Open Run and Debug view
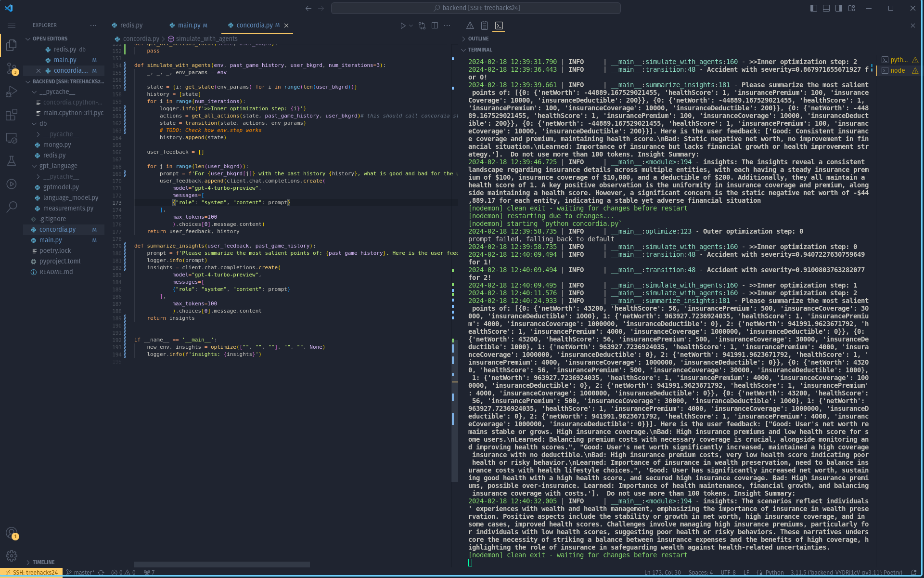This screenshot has width=924, height=578. 12,92
